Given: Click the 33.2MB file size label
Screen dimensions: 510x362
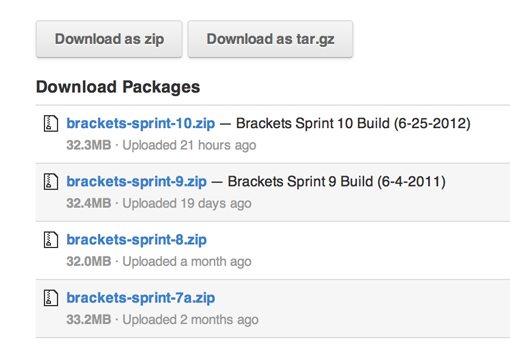Looking at the screenshot, I should click(x=89, y=320).
